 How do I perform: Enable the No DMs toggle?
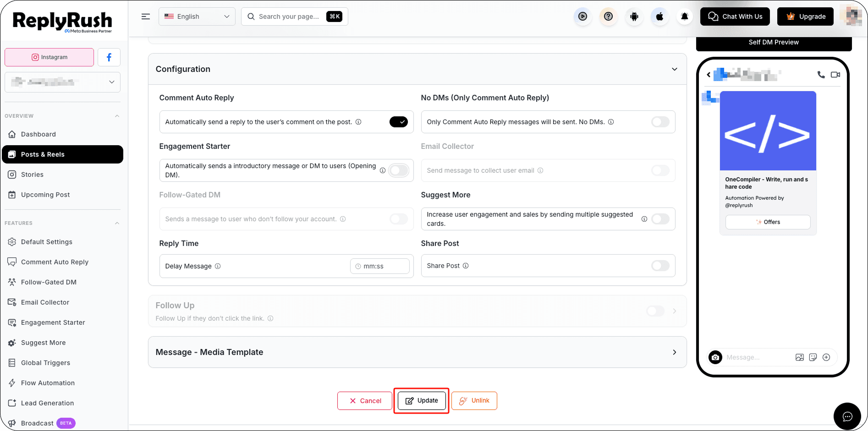tap(660, 122)
